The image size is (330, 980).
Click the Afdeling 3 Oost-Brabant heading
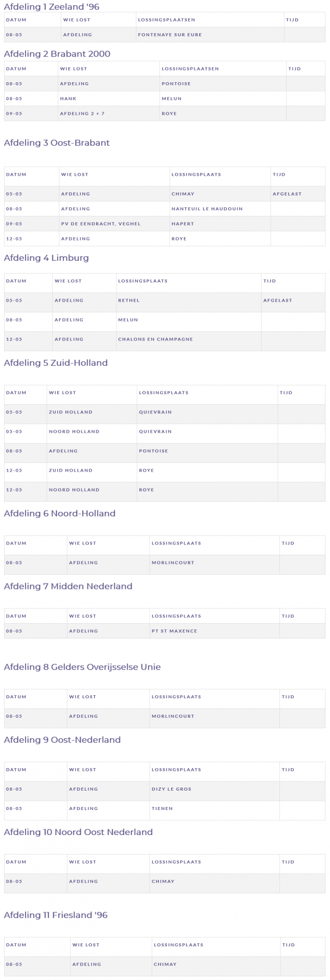[x=57, y=142]
